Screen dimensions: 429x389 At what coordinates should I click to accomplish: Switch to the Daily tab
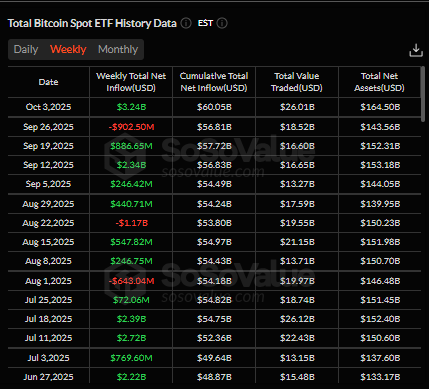tap(26, 49)
